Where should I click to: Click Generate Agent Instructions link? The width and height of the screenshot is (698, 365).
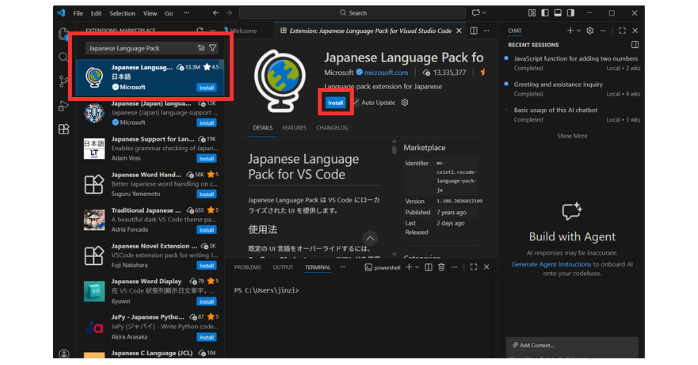551,264
